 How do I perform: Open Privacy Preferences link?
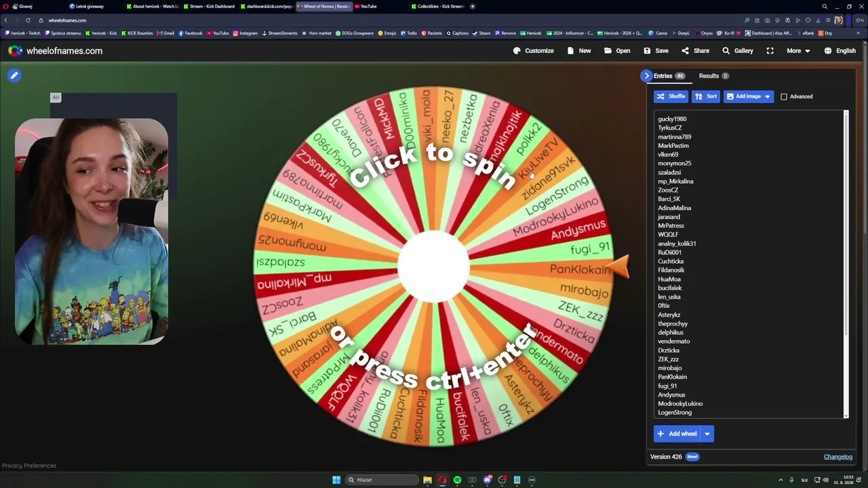coord(29,466)
